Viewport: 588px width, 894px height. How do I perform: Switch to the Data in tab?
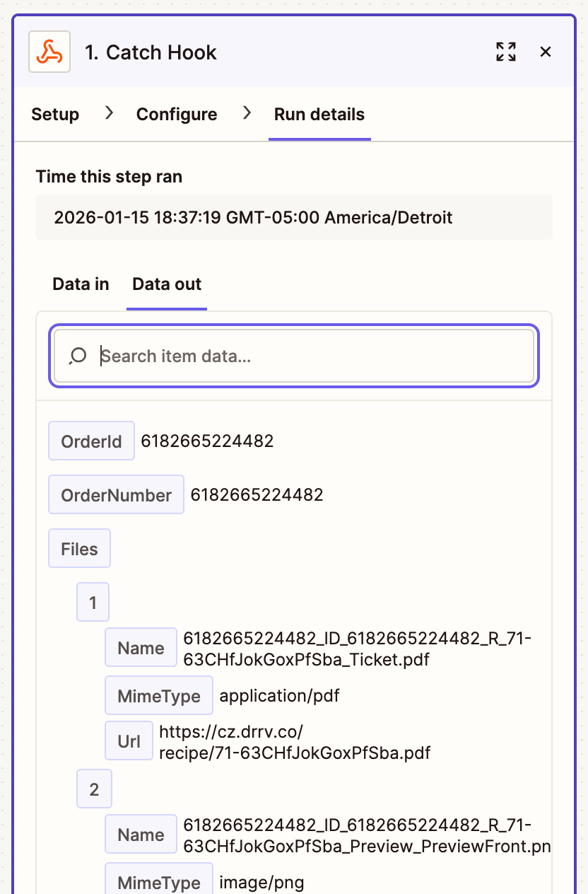pyautogui.click(x=81, y=284)
